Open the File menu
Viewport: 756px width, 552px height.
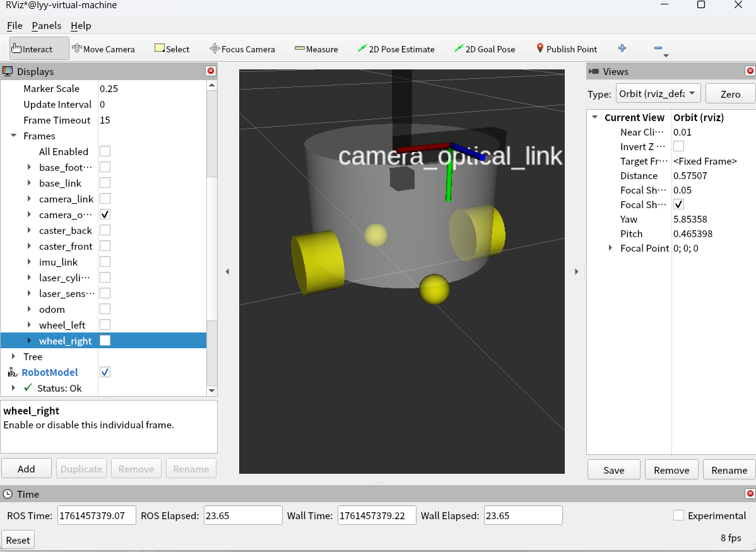(15, 26)
